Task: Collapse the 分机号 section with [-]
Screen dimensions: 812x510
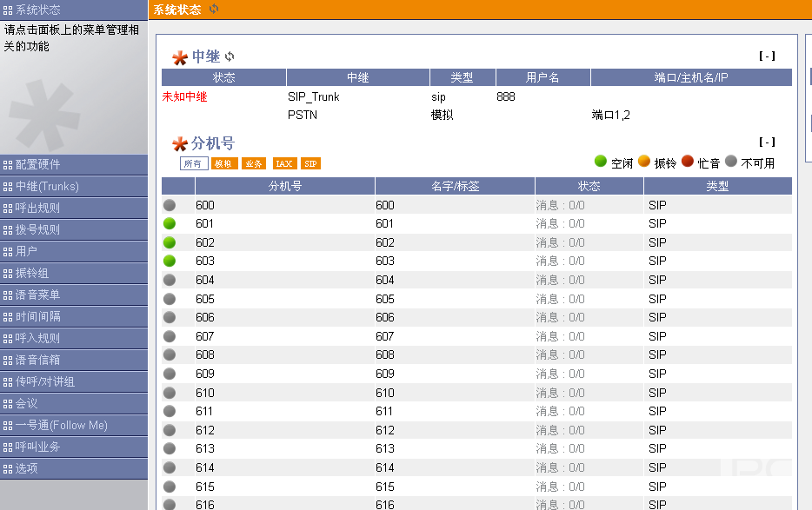Action: pyautogui.click(x=766, y=142)
